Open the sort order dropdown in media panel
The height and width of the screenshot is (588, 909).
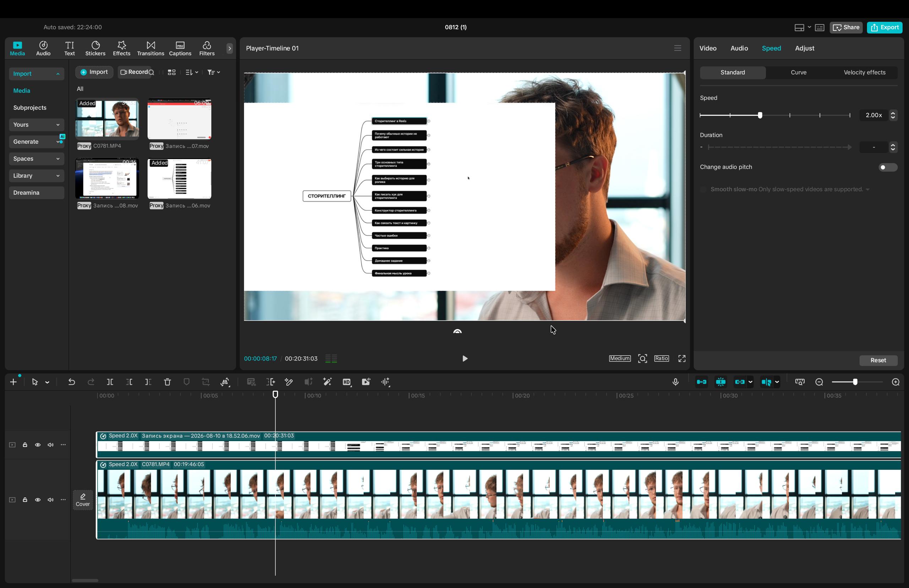click(x=192, y=72)
